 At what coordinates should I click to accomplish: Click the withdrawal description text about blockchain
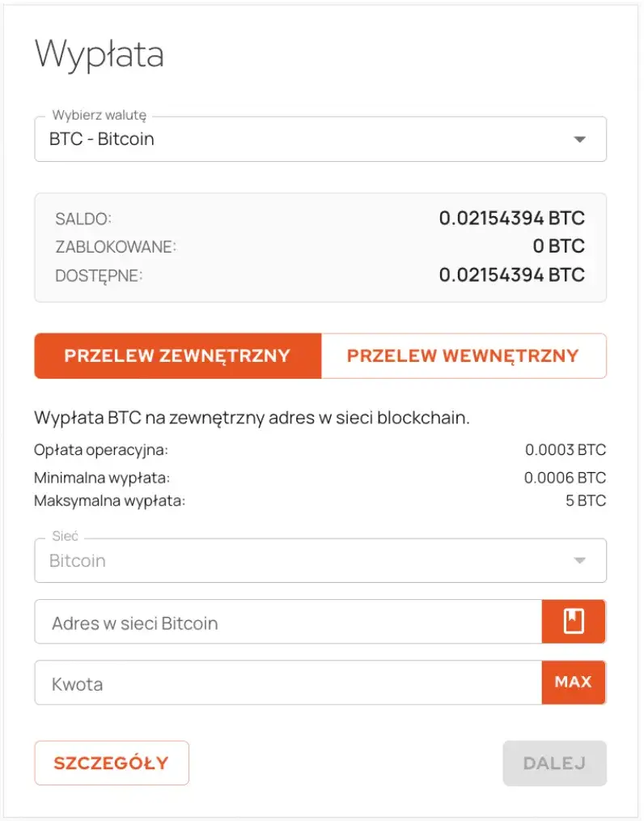(x=253, y=418)
